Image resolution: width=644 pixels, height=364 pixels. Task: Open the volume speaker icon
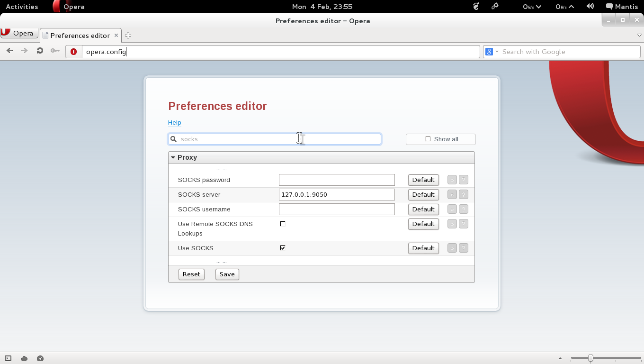tap(590, 7)
